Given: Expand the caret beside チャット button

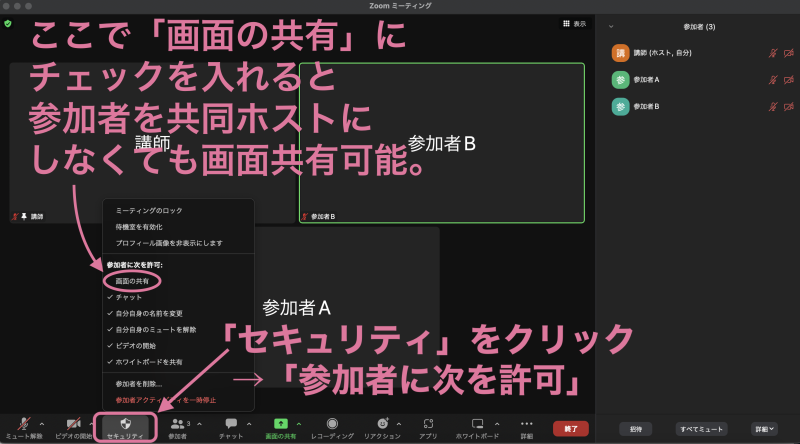Looking at the screenshot, I should (x=249, y=424).
